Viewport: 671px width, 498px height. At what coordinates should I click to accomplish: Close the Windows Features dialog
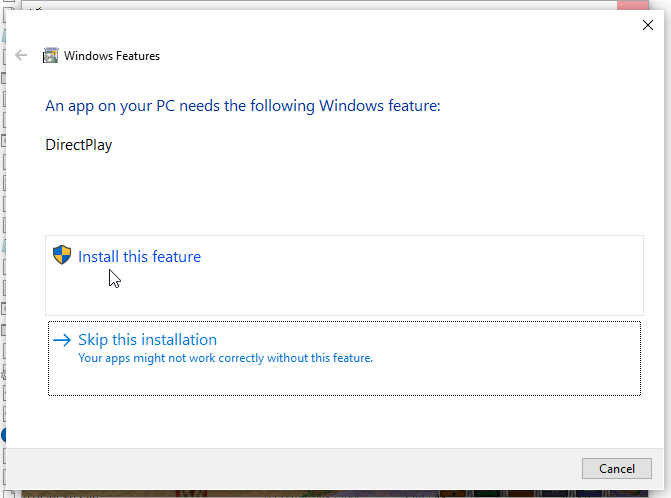pos(647,25)
